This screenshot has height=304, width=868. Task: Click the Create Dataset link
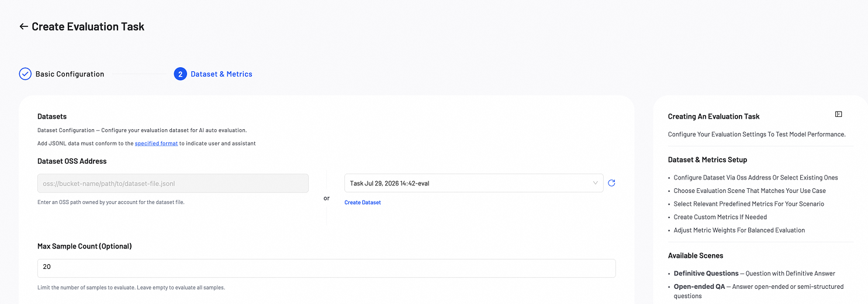click(362, 202)
